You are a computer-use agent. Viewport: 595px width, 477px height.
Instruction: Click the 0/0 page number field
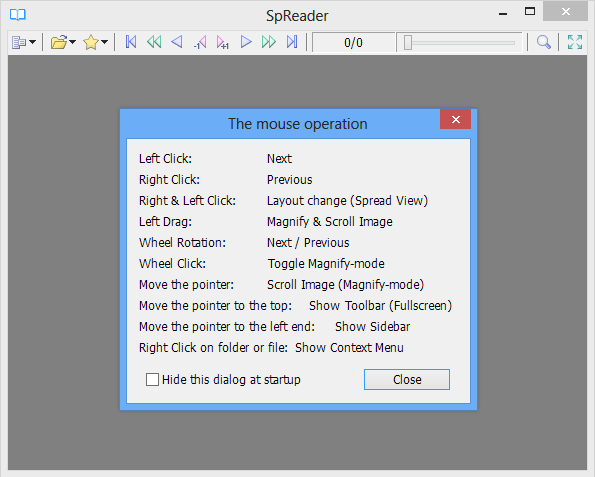353,42
